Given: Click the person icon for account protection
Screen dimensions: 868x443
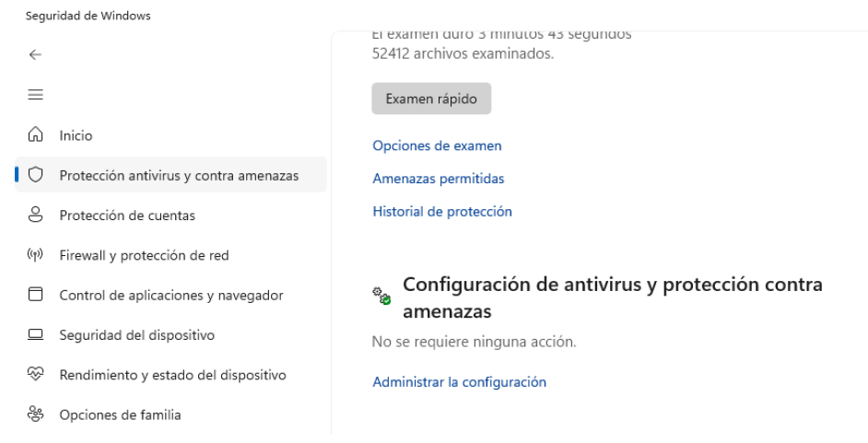Looking at the screenshot, I should click(36, 216).
